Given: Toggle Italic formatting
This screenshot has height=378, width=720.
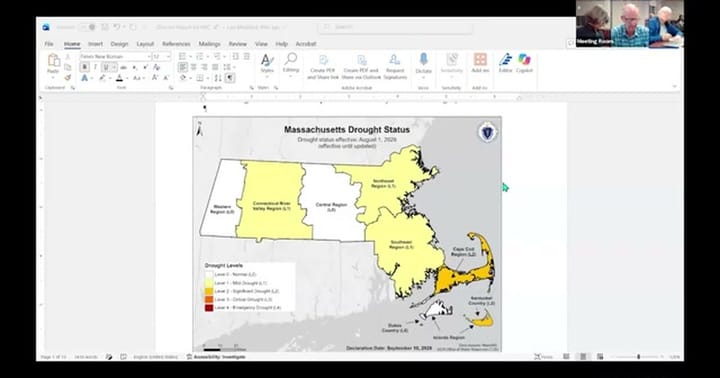Looking at the screenshot, I should pyautogui.click(x=95, y=67).
